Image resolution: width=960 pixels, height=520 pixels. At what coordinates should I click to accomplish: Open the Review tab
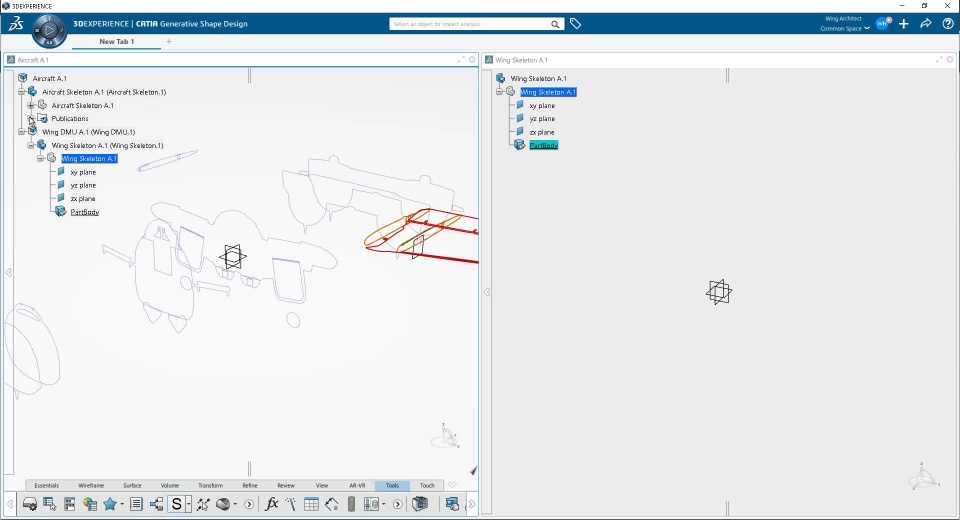(x=286, y=485)
